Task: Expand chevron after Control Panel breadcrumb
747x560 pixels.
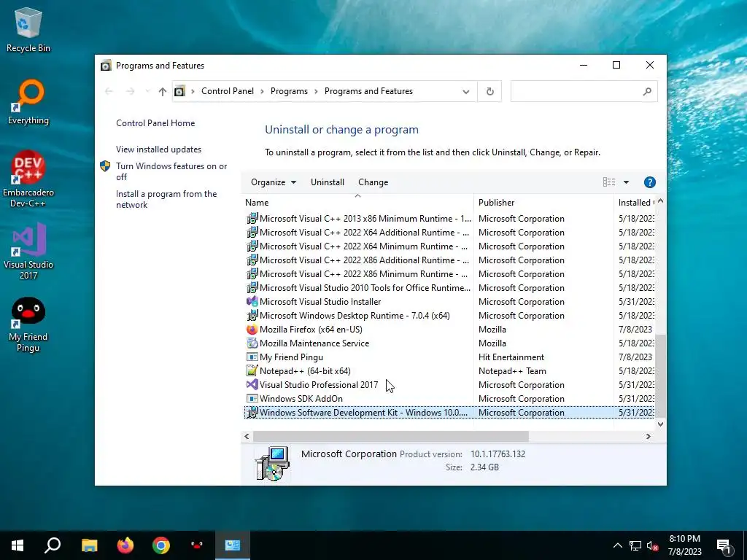Action: [x=262, y=91]
